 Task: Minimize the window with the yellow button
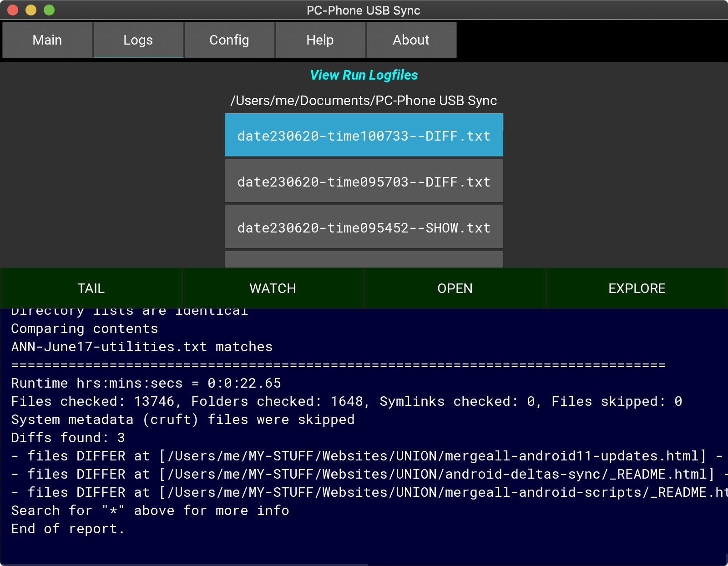click(x=31, y=10)
